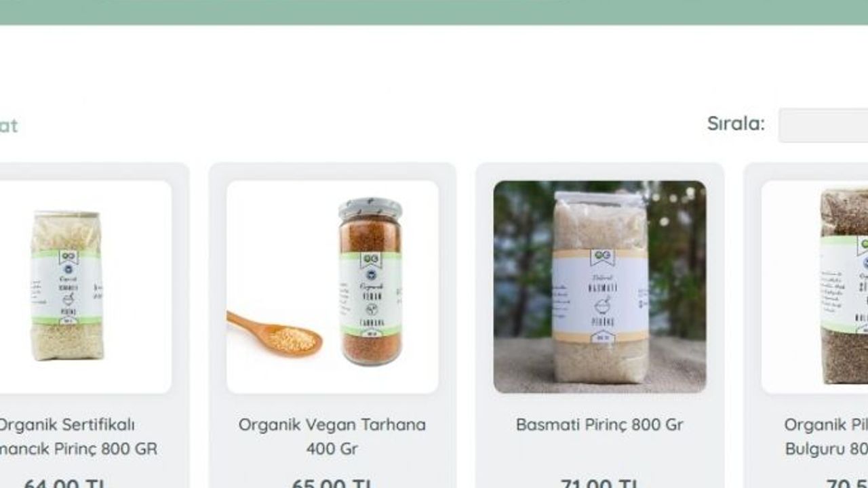Image resolution: width=868 pixels, height=488 pixels.
Task: Select the label logo on the Tarhana jar
Action: pyautogui.click(x=370, y=260)
